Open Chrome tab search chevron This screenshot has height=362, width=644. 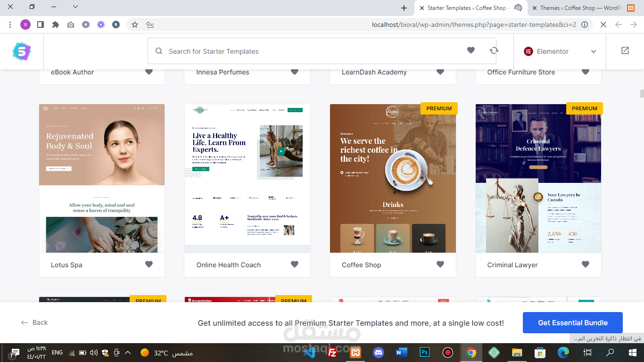75,7
